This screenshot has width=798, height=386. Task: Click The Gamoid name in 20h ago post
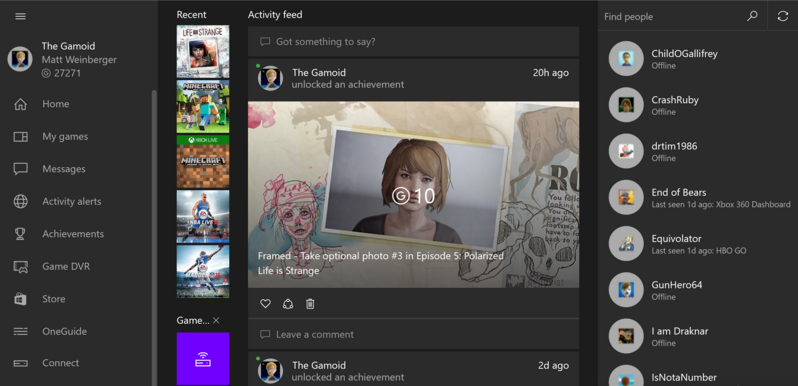tap(319, 73)
